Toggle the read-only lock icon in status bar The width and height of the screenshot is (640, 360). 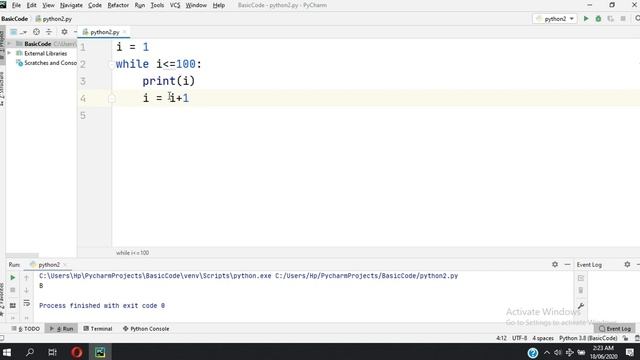tap(625, 338)
